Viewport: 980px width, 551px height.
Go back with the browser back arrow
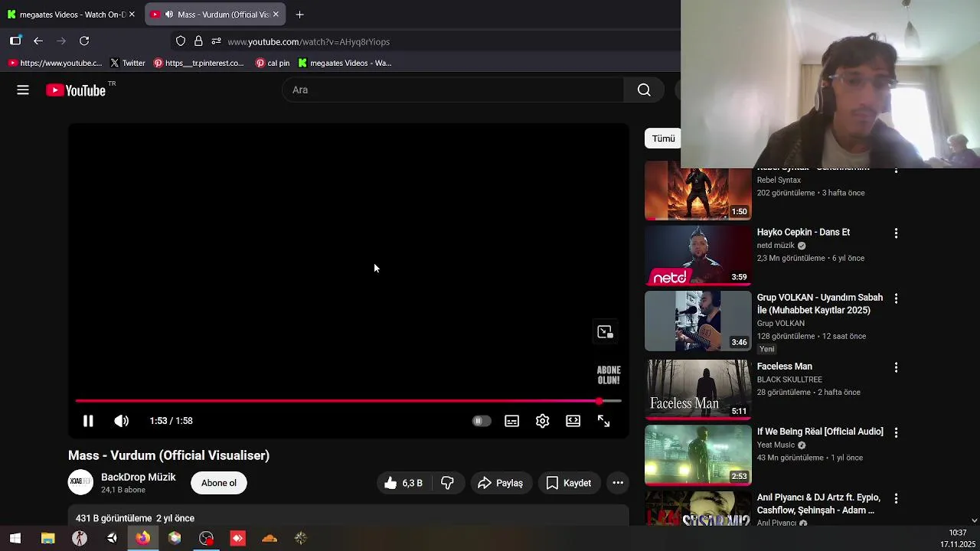tap(38, 41)
